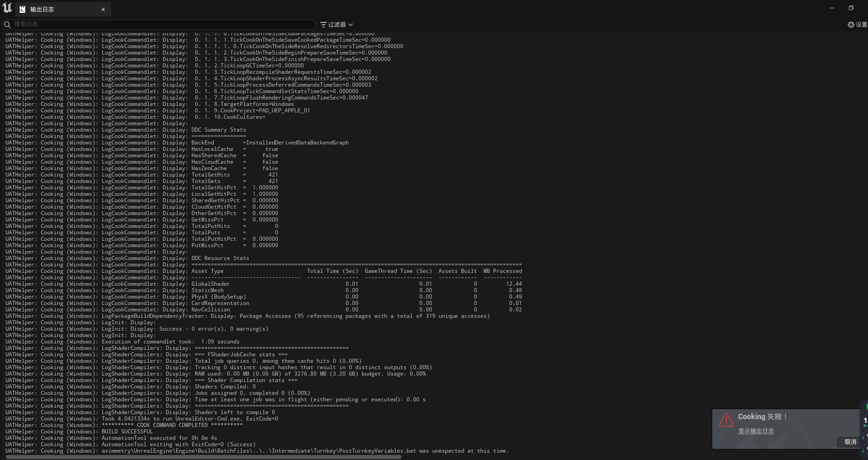
Task: Click the red warning triangle in notification
Action: [x=726, y=420]
